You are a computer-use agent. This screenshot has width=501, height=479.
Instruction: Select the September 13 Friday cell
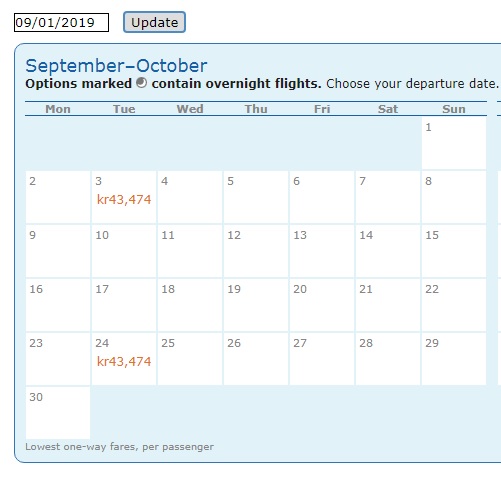[x=322, y=251]
